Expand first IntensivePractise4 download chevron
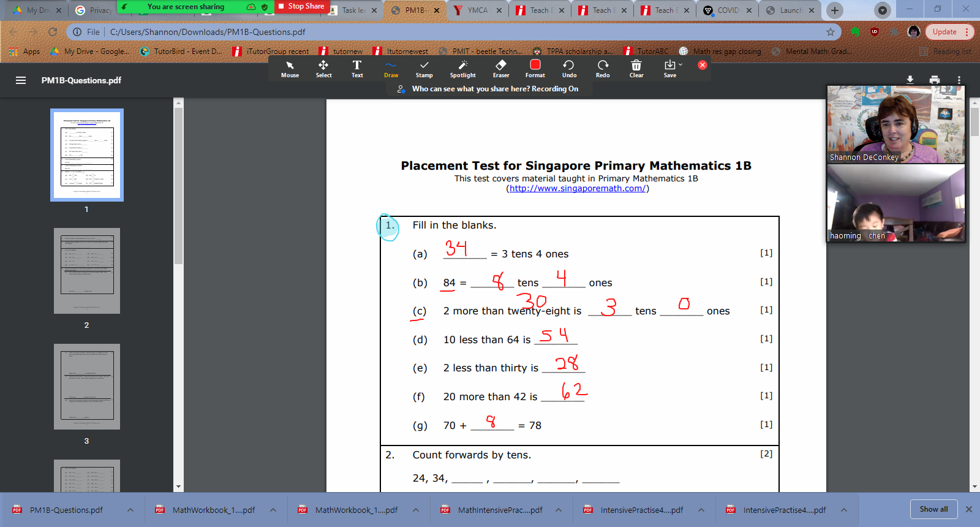 tap(701, 510)
